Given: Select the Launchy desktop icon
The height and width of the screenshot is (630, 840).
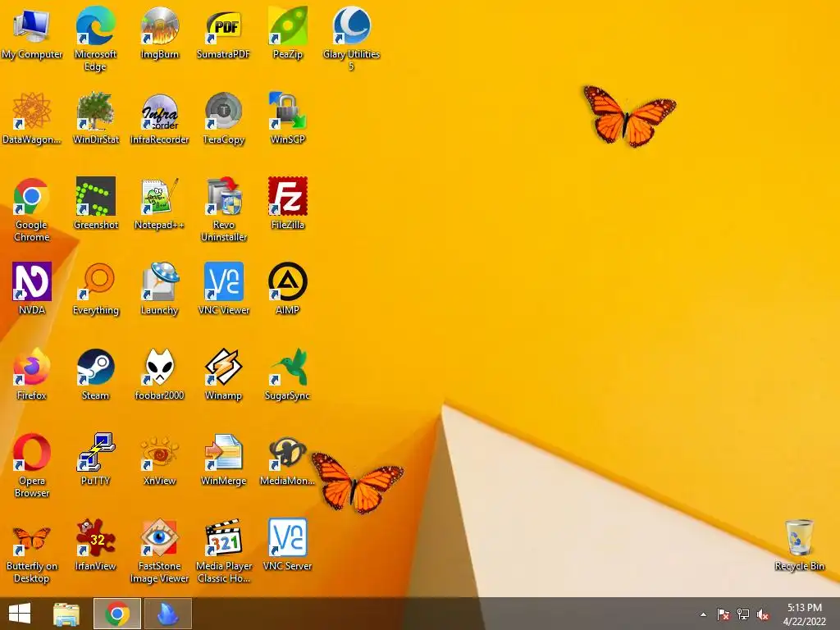Looking at the screenshot, I should pyautogui.click(x=159, y=282).
